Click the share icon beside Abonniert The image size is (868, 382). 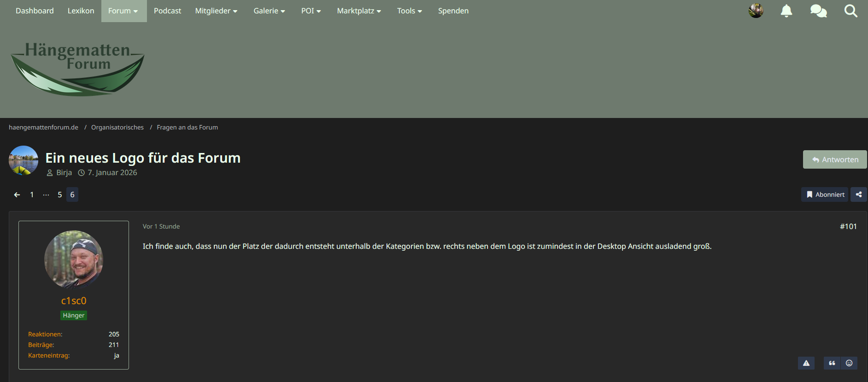click(x=859, y=194)
